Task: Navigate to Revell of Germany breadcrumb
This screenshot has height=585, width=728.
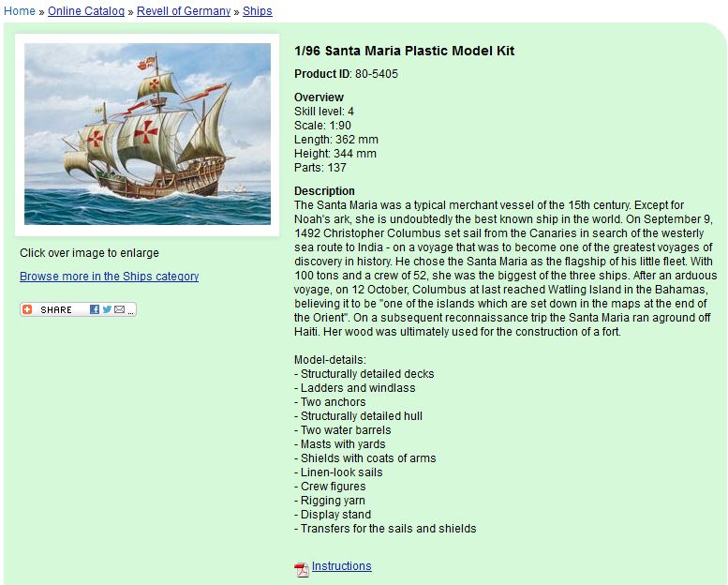Action: (184, 10)
